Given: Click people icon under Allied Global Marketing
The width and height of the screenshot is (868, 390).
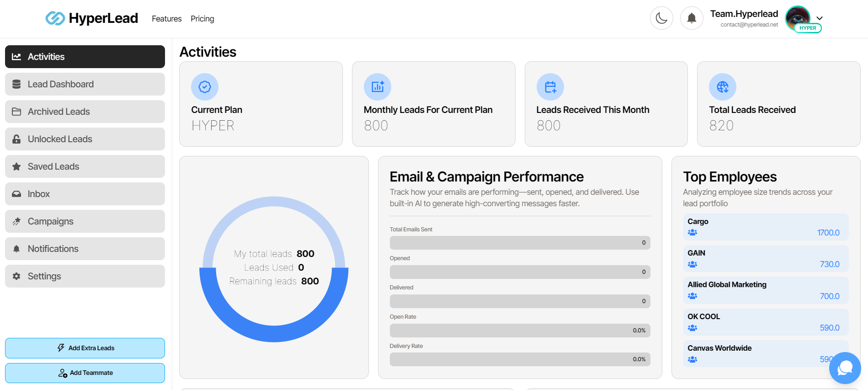Looking at the screenshot, I should (692, 296).
